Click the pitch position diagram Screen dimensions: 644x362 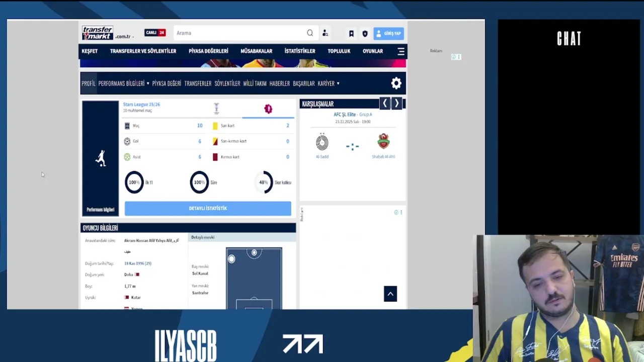[x=254, y=278]
